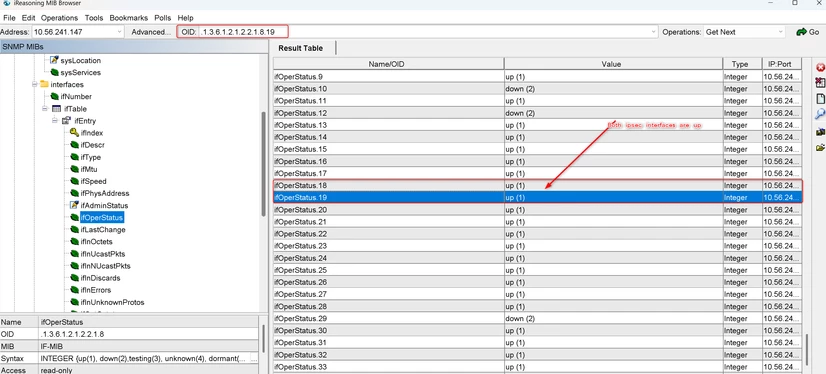Click the ifAdminStatus writable node icon
Image resolution: width=826 pixels, height=374 pixels.
(74, 205)
